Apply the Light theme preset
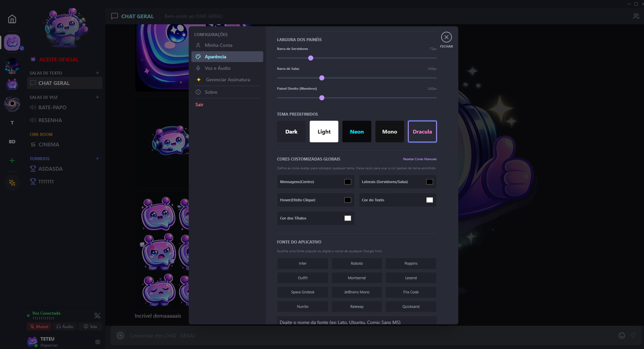 [x=324, y=132]
